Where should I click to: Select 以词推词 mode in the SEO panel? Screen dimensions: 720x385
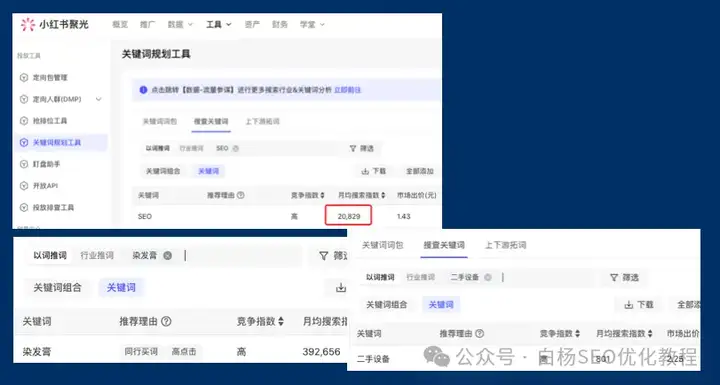tap(158, 148)
